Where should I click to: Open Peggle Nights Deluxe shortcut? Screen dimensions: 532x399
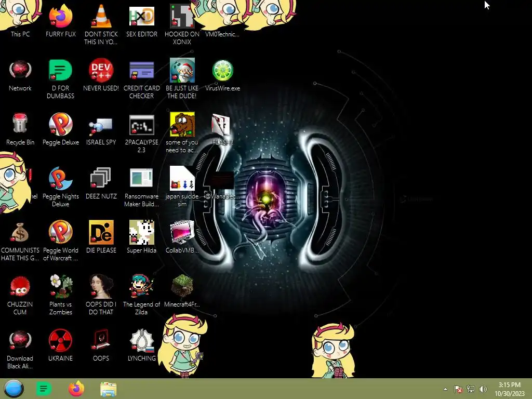(x=60, y=178)
